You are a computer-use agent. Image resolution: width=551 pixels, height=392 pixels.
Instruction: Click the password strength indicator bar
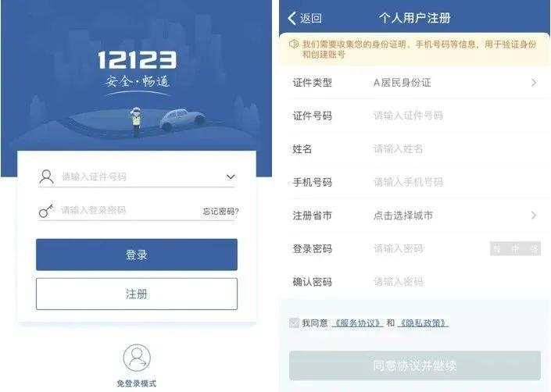pyautogui.click(x=515, y=249)
